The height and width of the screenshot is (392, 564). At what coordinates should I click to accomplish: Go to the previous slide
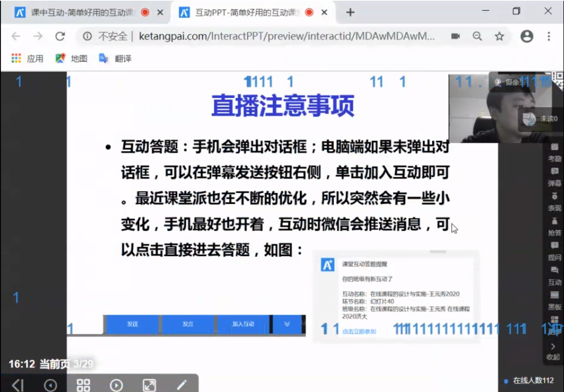[50, 385]
